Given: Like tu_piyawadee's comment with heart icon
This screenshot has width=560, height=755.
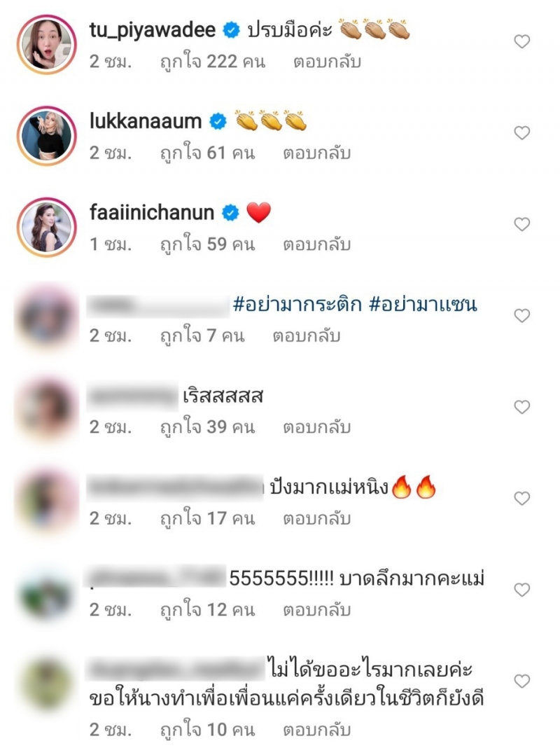Looking at the screenshot, I should click(x=522, y=41).
